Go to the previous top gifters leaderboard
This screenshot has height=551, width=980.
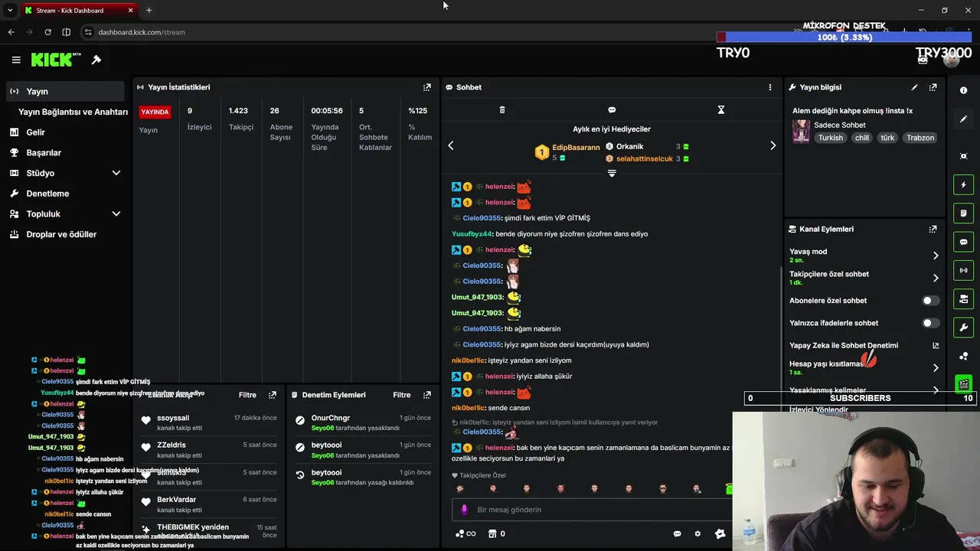pos(451,145)
